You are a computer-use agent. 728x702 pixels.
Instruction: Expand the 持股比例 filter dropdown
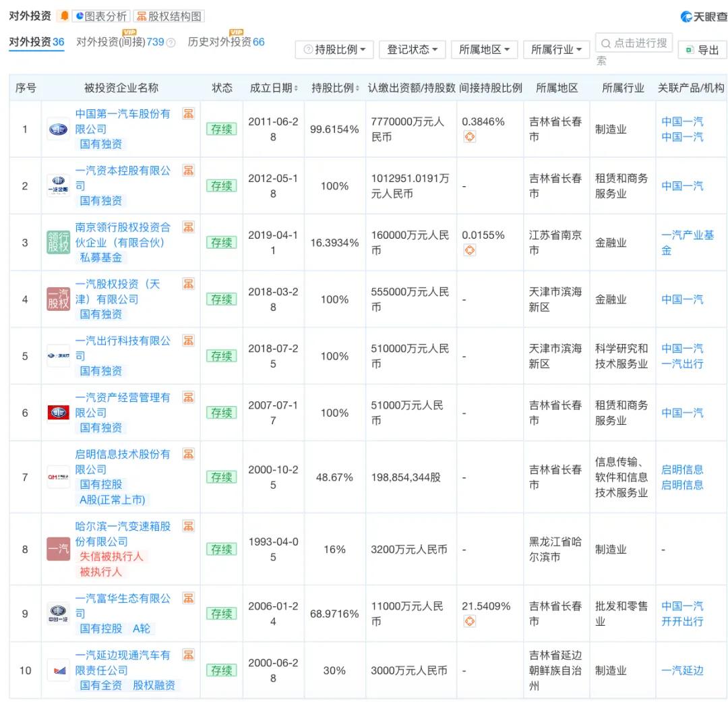(x=334, y=49)
